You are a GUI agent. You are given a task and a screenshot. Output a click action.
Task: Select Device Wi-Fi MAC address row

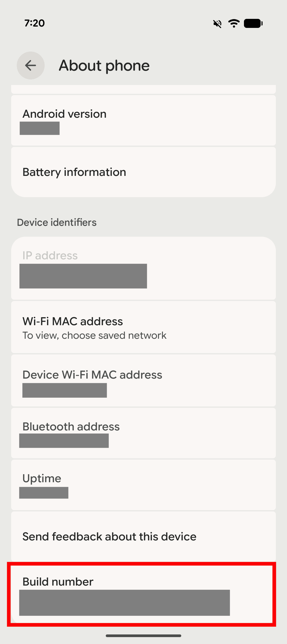coord(143,380)
